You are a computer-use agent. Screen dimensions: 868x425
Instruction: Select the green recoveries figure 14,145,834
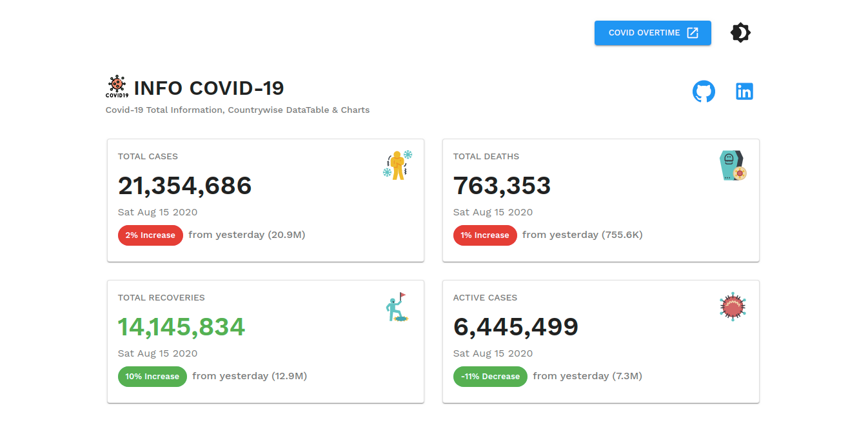[181, 327]
